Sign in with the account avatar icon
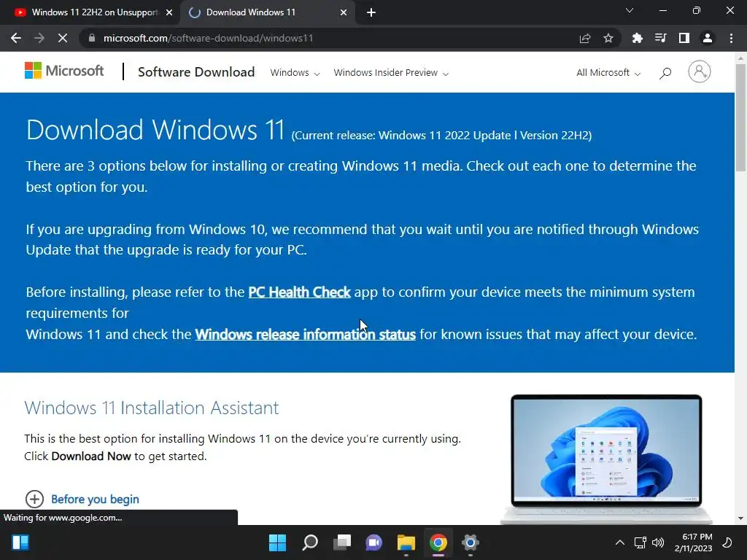This screenshot has height=560, width=747. [x=699, y=72]
